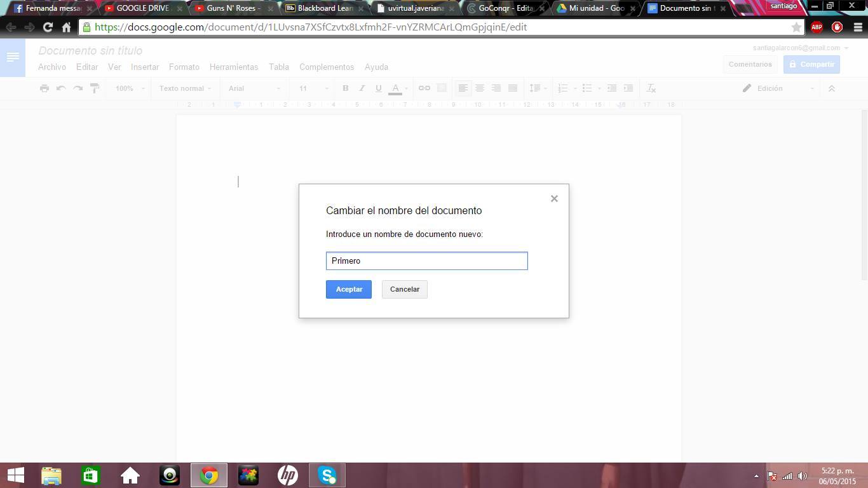This screenshot has height=488, width=868.
Task: Click the print icon in toolbar
Action: (44, 88)
